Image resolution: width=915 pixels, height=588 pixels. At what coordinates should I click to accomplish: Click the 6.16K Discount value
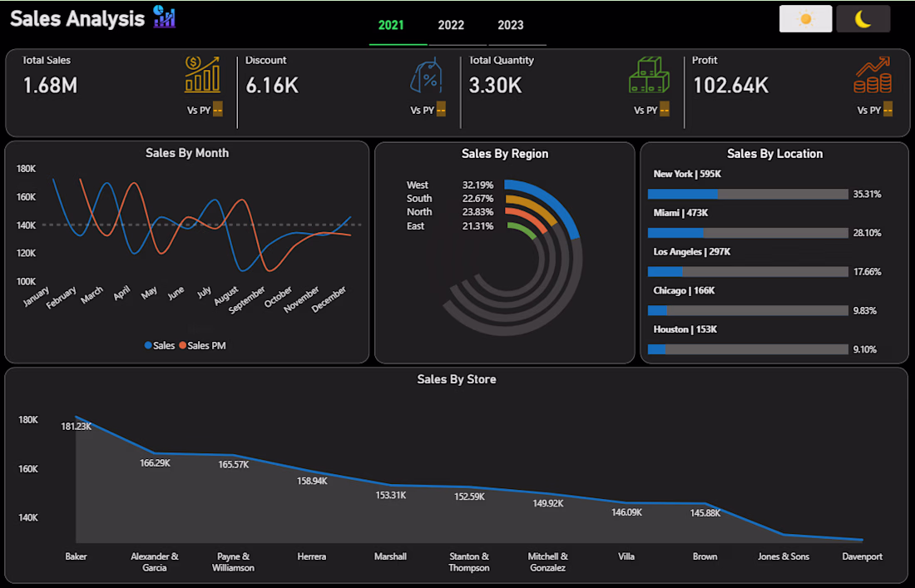[272, 86]
